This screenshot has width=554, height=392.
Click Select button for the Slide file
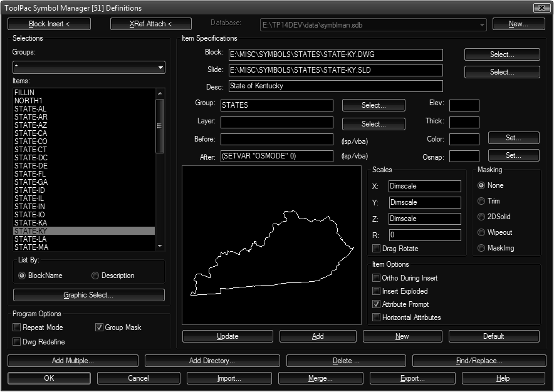click(502, 72)
